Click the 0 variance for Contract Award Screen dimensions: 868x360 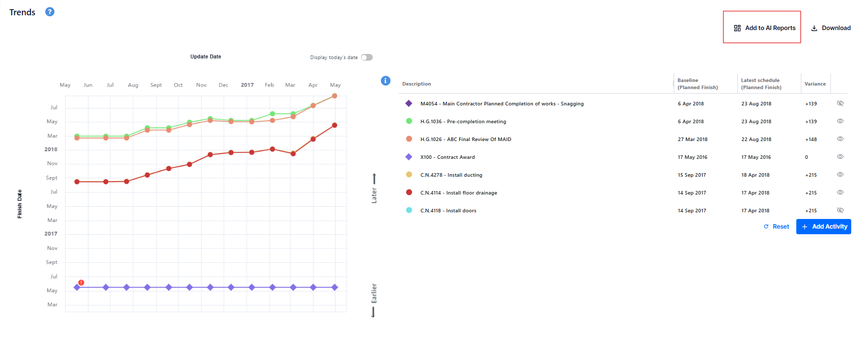click(806, 157)
